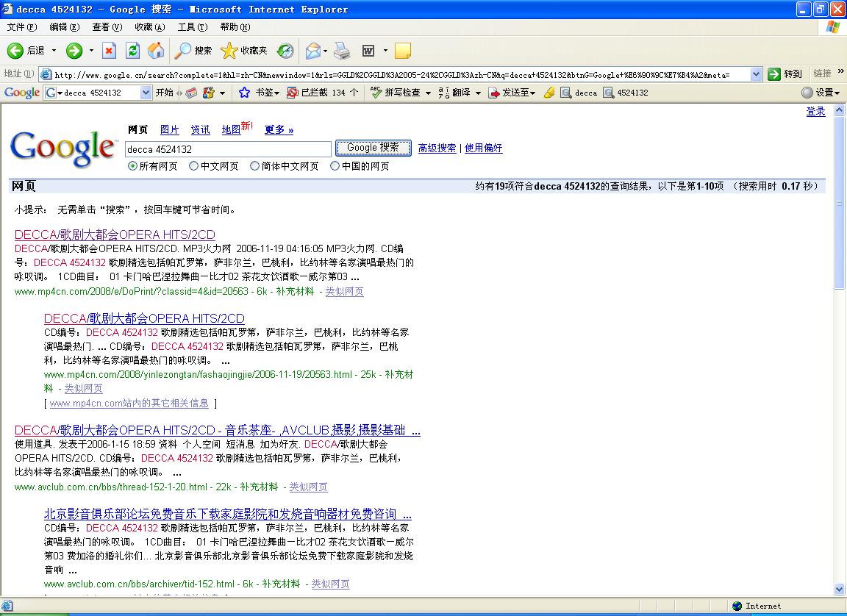Refresh the page with the refresh icon

tap(132, 51)
